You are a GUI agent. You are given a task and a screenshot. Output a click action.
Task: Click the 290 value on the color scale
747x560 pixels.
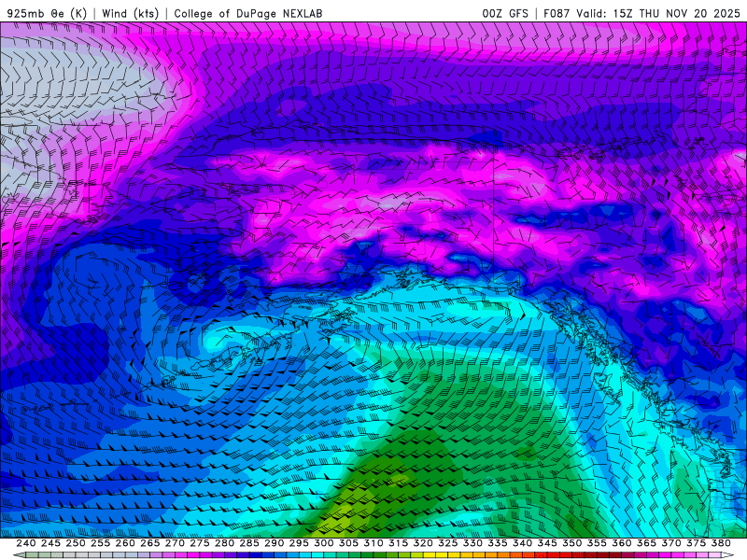[274, 543]
